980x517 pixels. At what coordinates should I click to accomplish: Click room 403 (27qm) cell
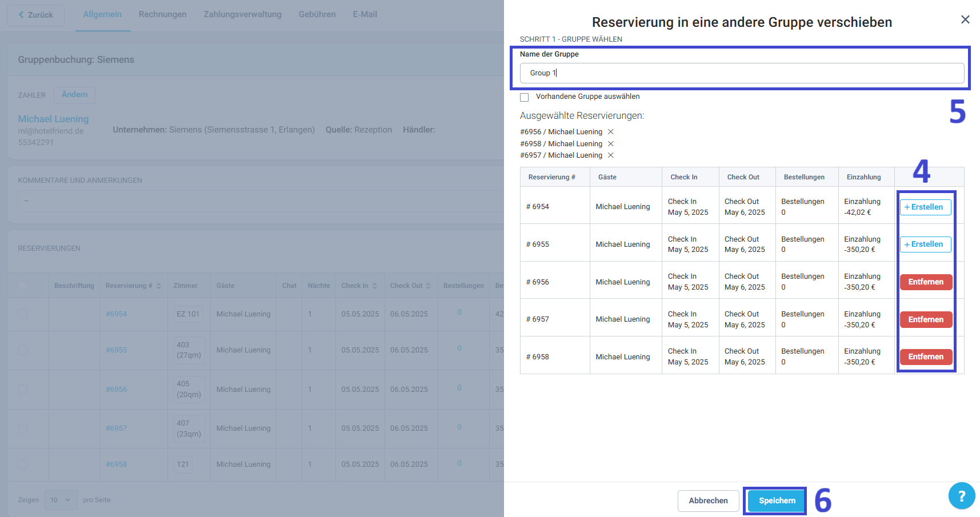point(189,350)
